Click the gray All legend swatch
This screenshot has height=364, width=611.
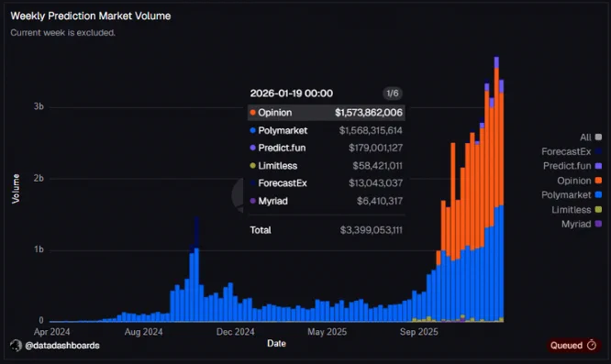pyautogui.click(x=598, y=137)
